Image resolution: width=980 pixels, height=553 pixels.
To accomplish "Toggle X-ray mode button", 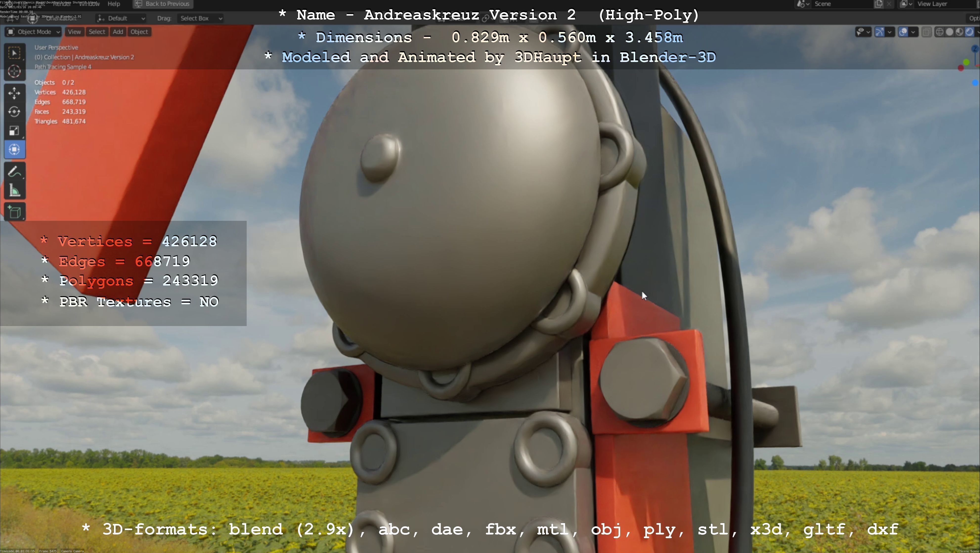I will (x=926, y=32).
